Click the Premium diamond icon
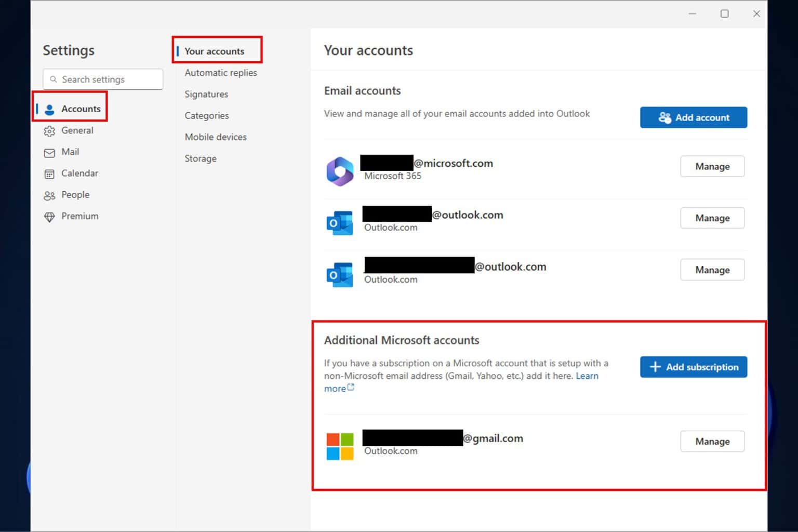 pyautogui.click(x=49, y=217)
